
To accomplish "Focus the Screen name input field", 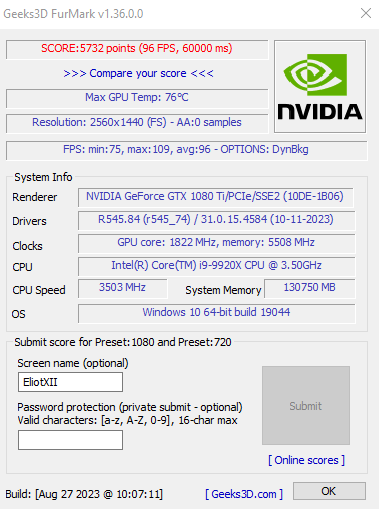I will (x=70, y=382).
